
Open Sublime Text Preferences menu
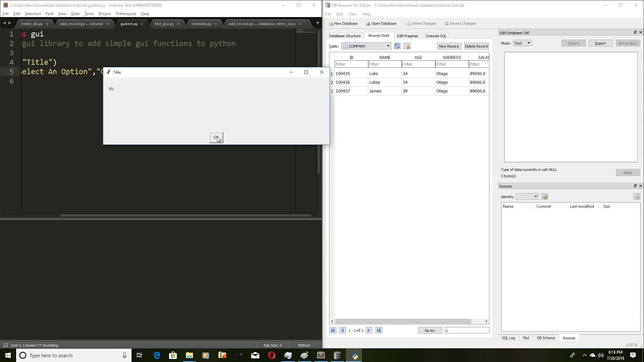[126, 14]
